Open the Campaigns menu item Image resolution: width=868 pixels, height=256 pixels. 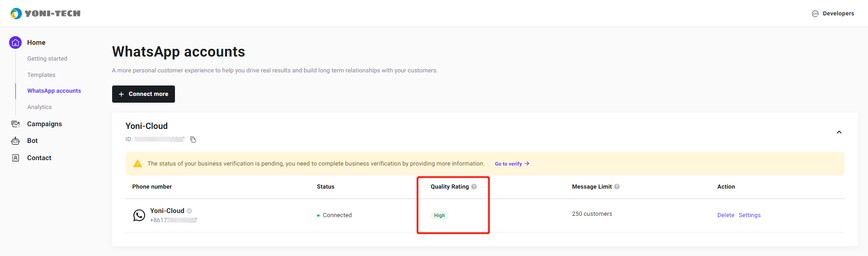pos(44,124)
